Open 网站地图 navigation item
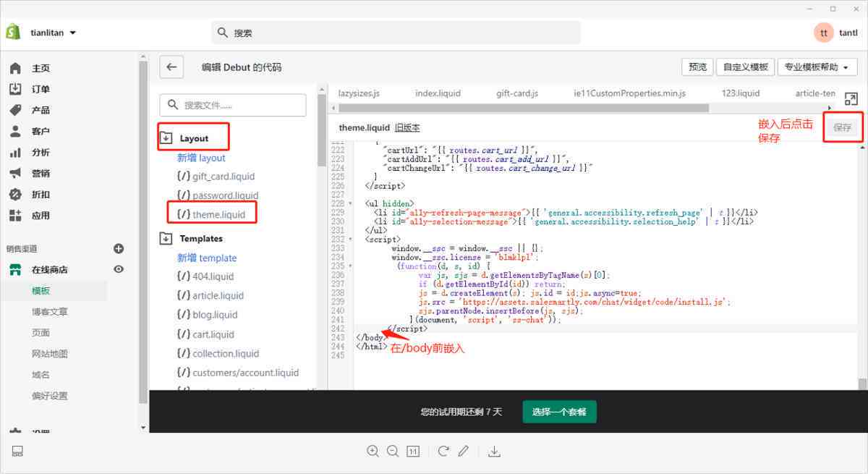 [x=50, y=353]
